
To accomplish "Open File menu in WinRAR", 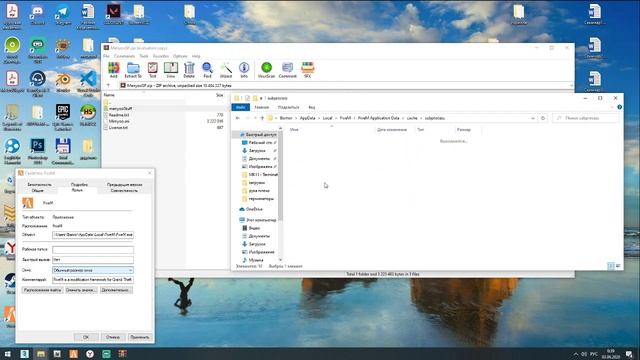I will click(x=106, y=56).
